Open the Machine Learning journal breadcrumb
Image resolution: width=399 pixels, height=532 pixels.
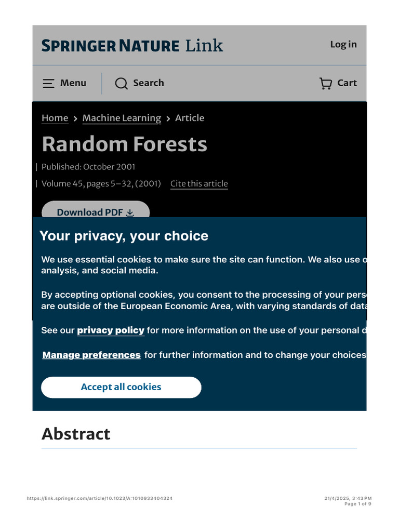click(122, 118)
